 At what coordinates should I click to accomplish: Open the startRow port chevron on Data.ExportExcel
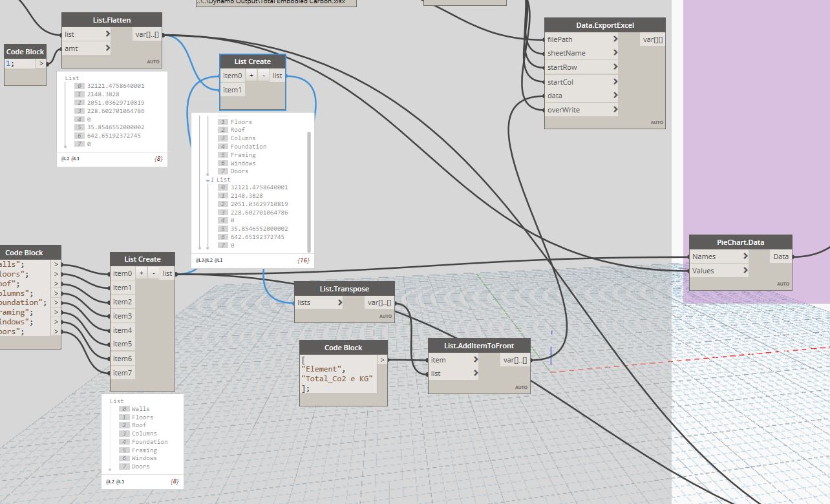[x=615, y=67]
